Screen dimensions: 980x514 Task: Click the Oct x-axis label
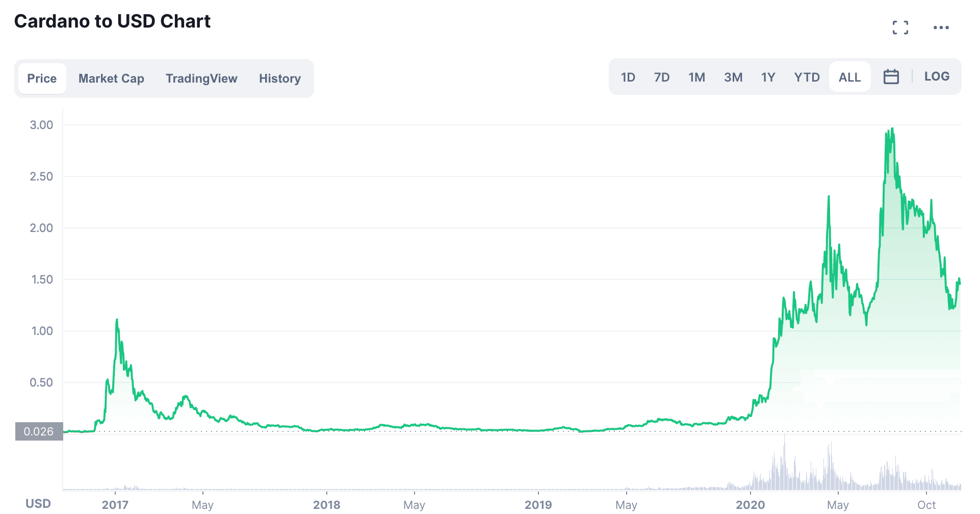(926, 505)
